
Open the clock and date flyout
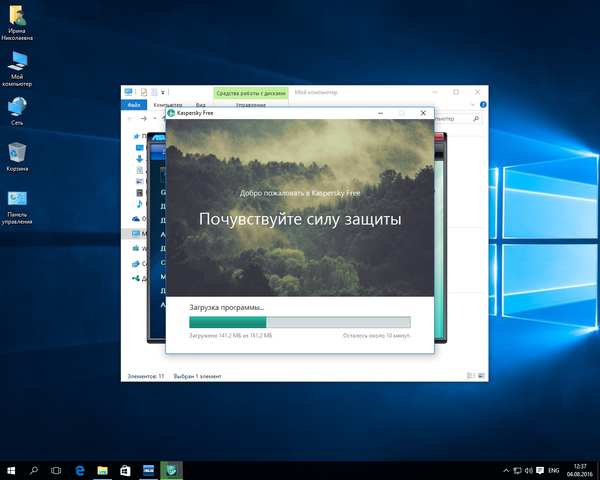point(580,470)
